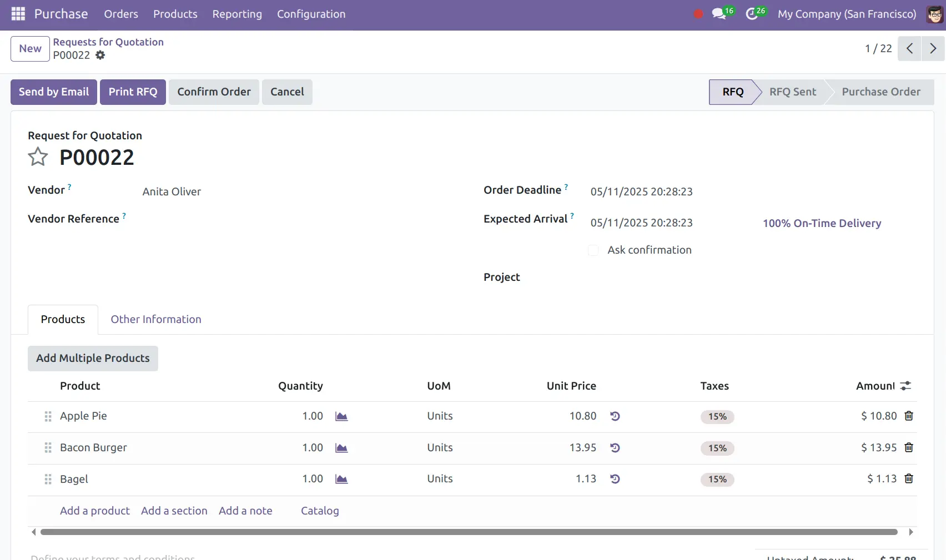Reset unit price icon for Bagel
The height and width of the screenshot is (560, 946).
615,478
